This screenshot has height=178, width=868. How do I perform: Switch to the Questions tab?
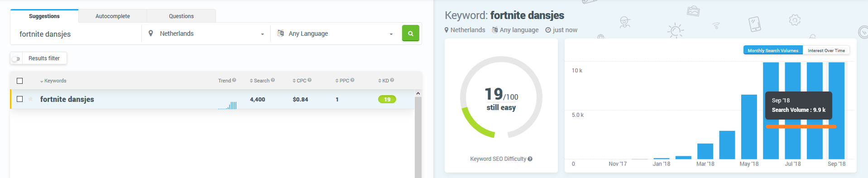[181, 16]
